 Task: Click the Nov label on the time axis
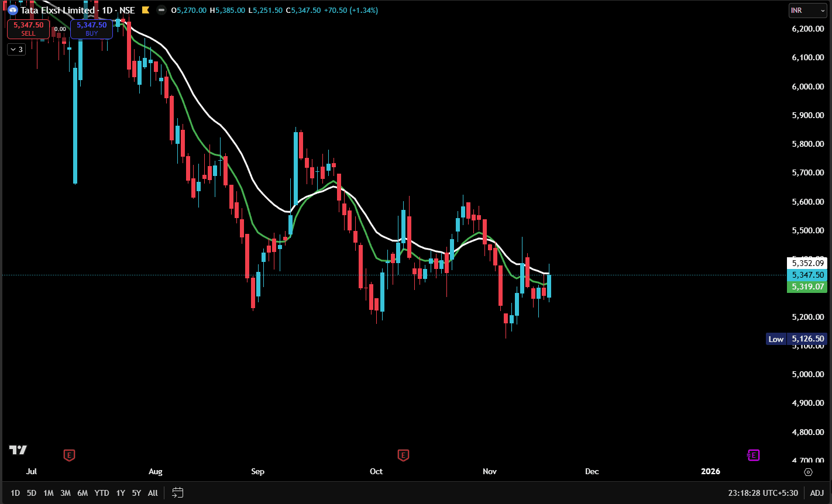490,471
